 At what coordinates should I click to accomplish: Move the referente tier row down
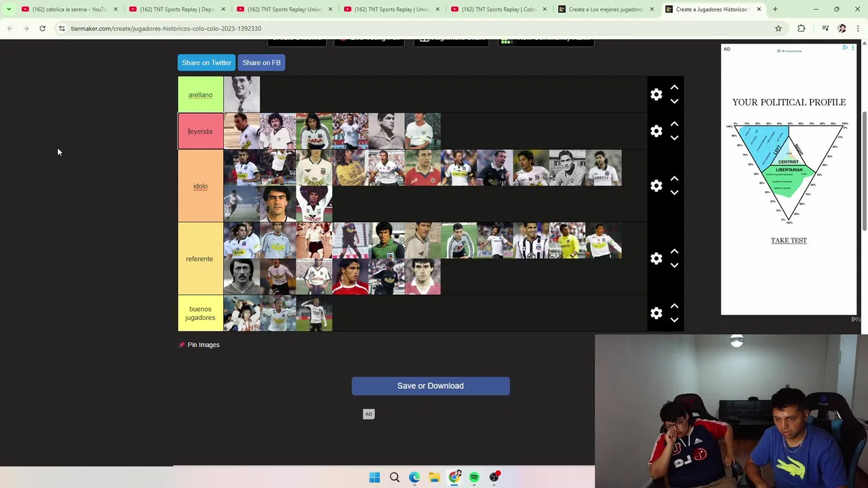[674, 265]
